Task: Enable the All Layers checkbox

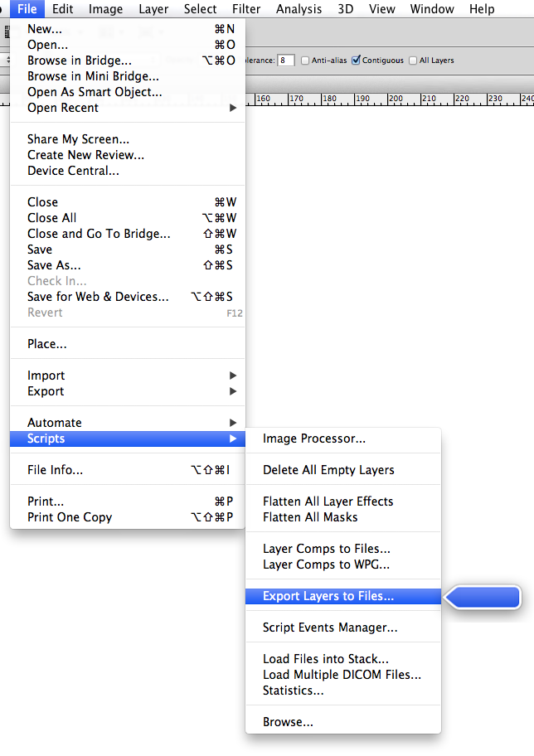Action: click(413, 61)
